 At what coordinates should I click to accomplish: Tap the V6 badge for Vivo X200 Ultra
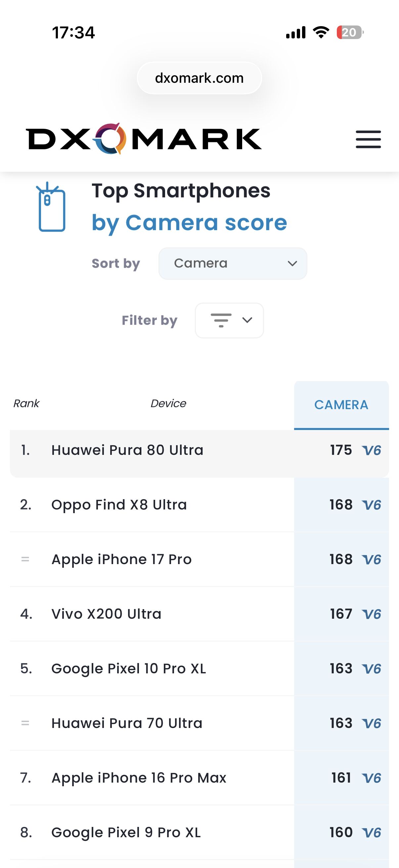(x=372, y=614)
